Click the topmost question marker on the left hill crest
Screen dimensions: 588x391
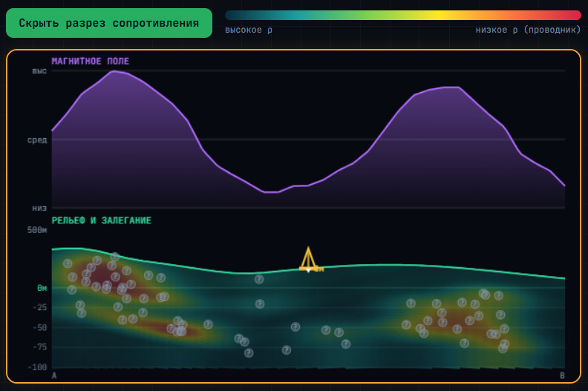click(115, 257)
